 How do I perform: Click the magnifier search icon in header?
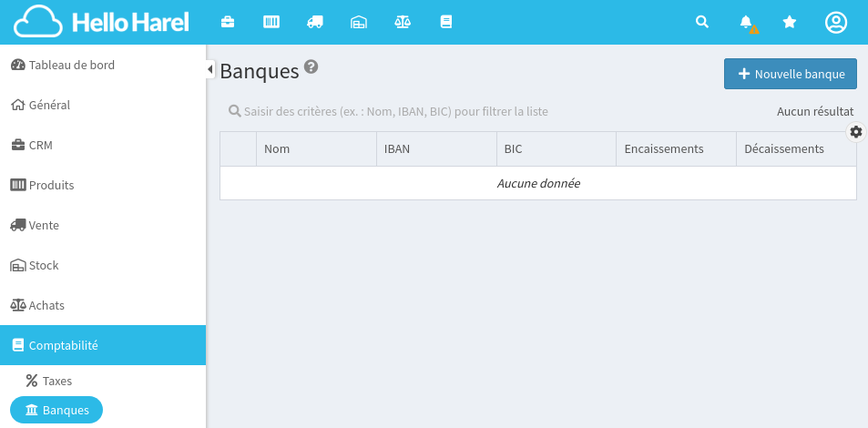tap(702, 22)
